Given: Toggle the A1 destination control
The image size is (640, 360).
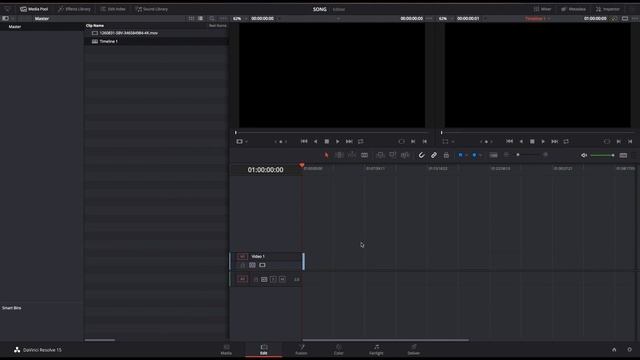Looking at the screenshot, I should 242,279.
